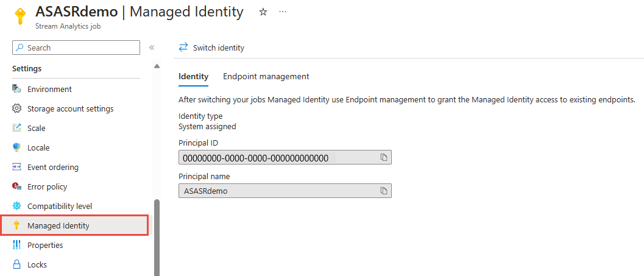Click the Environment settings icon
Screen dimensions: 644x276
17,89
